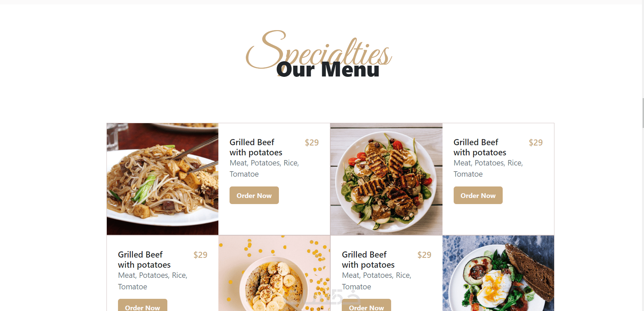The width and height of the screenshot is (644, 311).
Task: Click Order Now beside the egg avocado plate
Action: [366, 305]
